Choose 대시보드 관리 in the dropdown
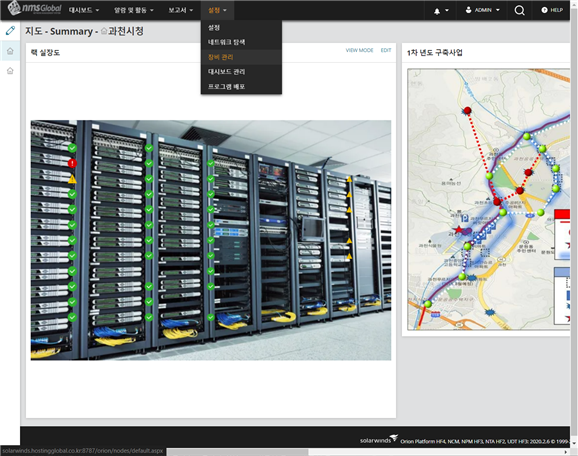 [x=241, y=72]
